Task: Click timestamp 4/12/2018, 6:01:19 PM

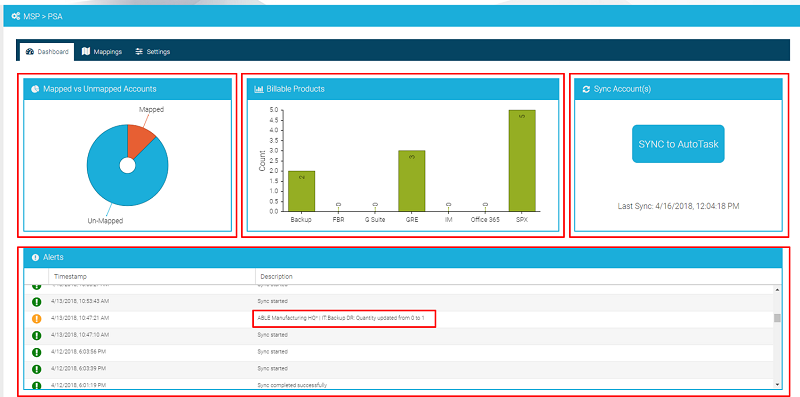Action: point(79,385)
